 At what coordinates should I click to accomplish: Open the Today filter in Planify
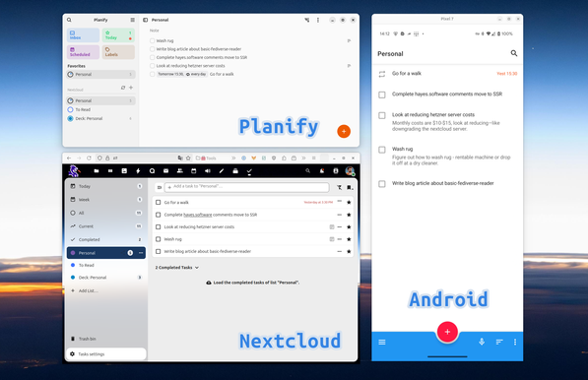118,35
